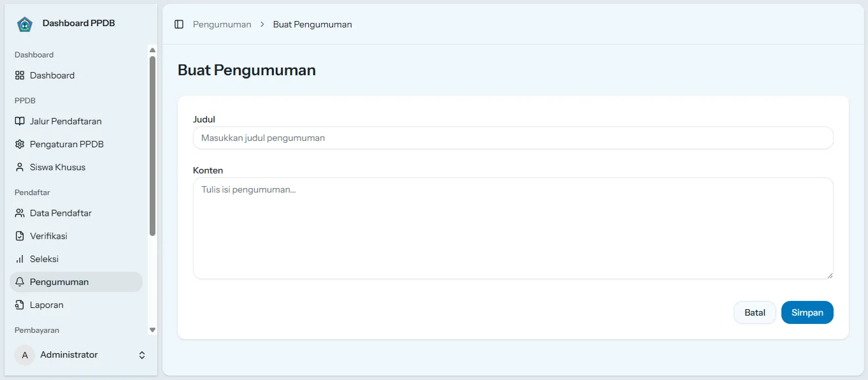Open Data Pendaftar menu item

click(x=76, y=213)
